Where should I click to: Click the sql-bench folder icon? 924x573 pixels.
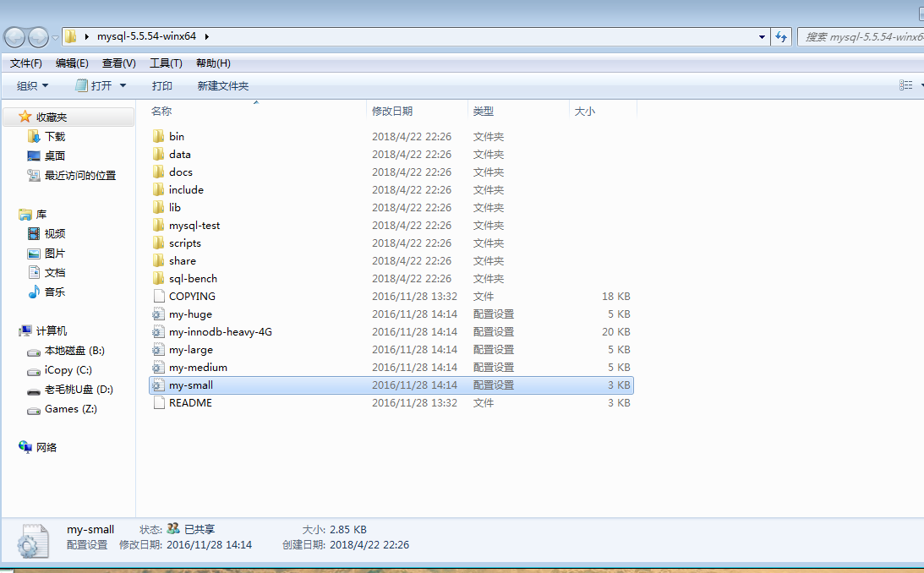coord(159,278)
